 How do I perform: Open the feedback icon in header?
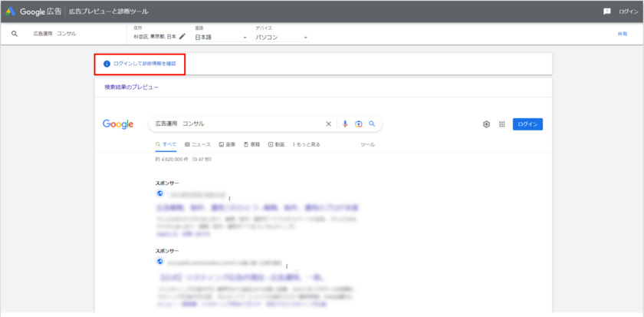click(x=606, y=12)
